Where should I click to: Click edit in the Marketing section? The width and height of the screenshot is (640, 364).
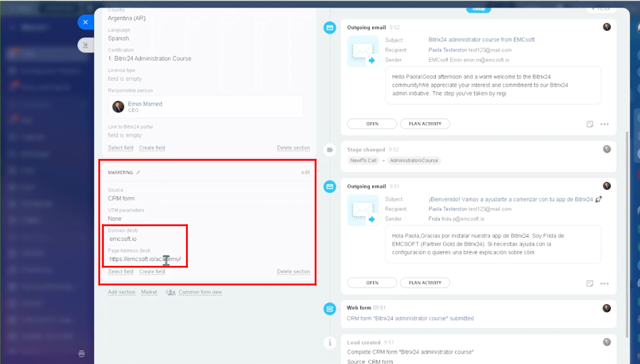(x=305, y=172)
